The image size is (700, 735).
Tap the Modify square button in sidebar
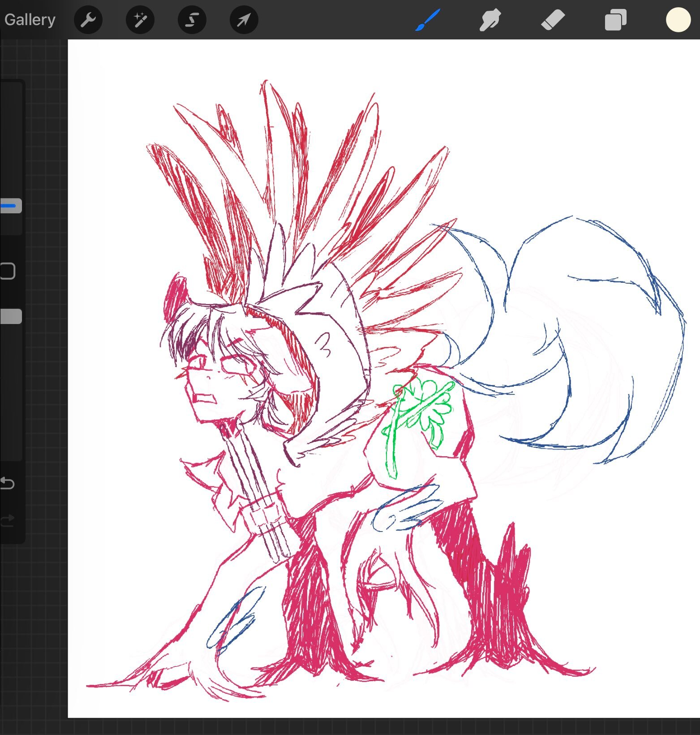click(x=8, y=271)
